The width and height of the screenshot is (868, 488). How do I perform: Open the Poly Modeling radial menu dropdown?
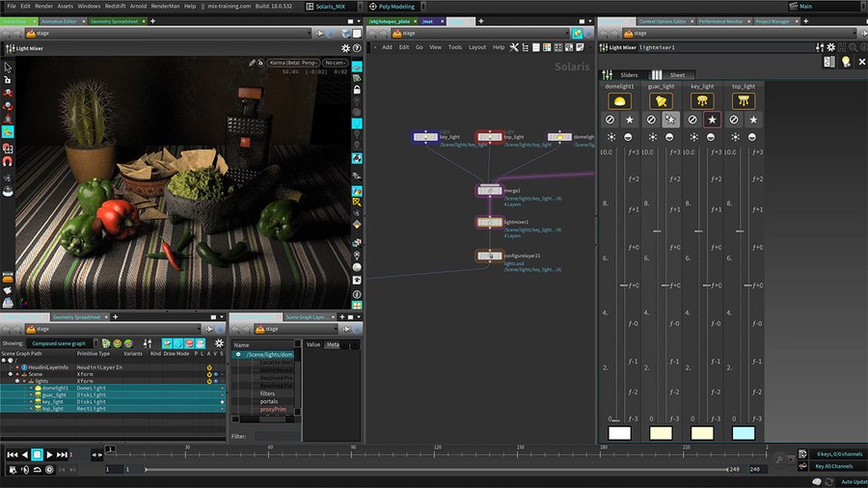pos(396,6)
